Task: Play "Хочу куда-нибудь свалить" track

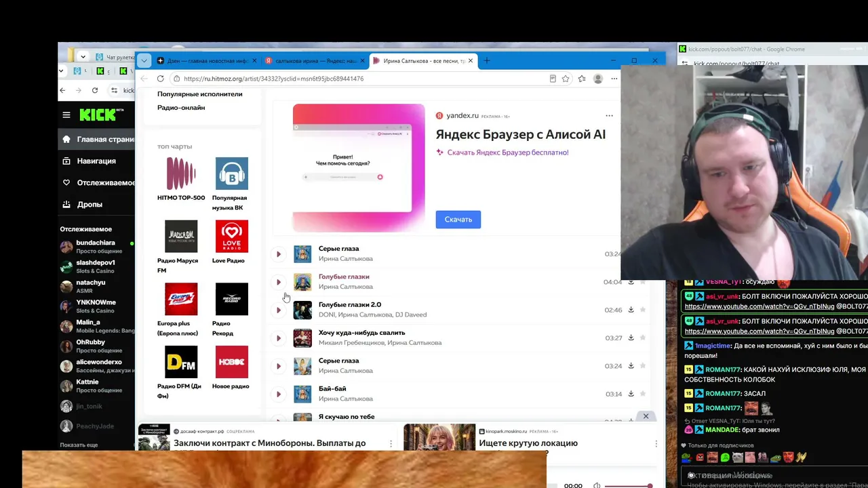Action: (x=278, y=338)
